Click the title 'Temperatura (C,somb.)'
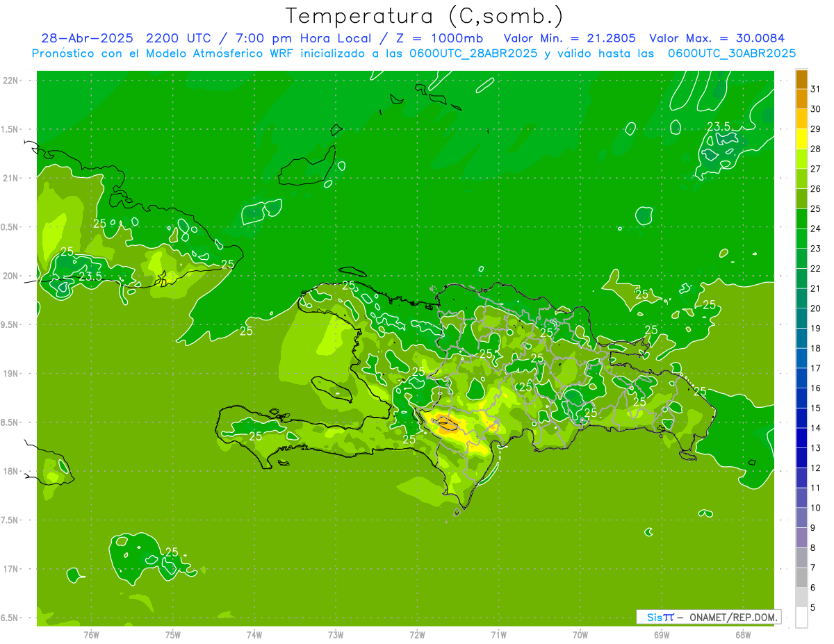This screenshot has width=834, height=644. click(425, 16)
